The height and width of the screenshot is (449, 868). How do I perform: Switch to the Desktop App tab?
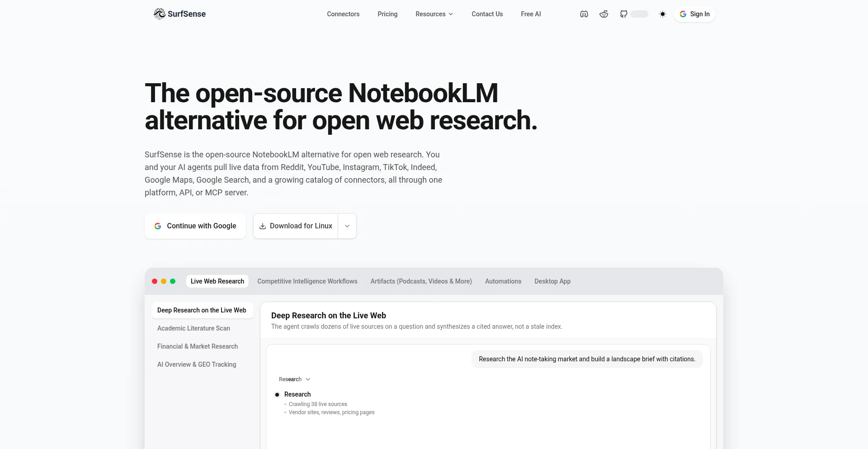click(x=552, y=281)
